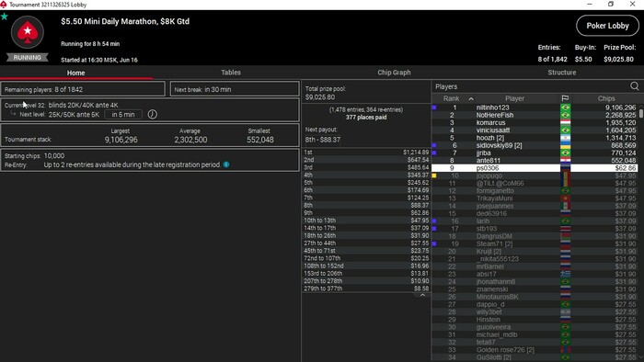Select player MinotaurosBK

point(498,297)
